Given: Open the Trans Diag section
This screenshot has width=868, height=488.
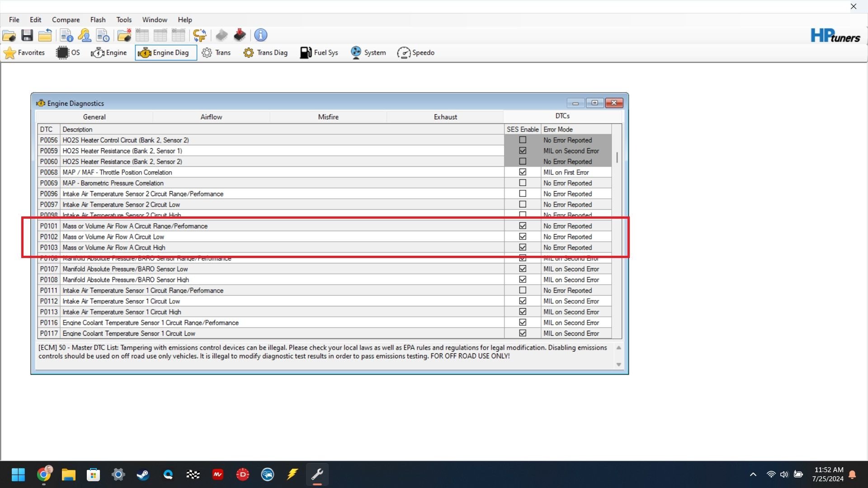Looking at the screenshot, I should click(266, 53).
